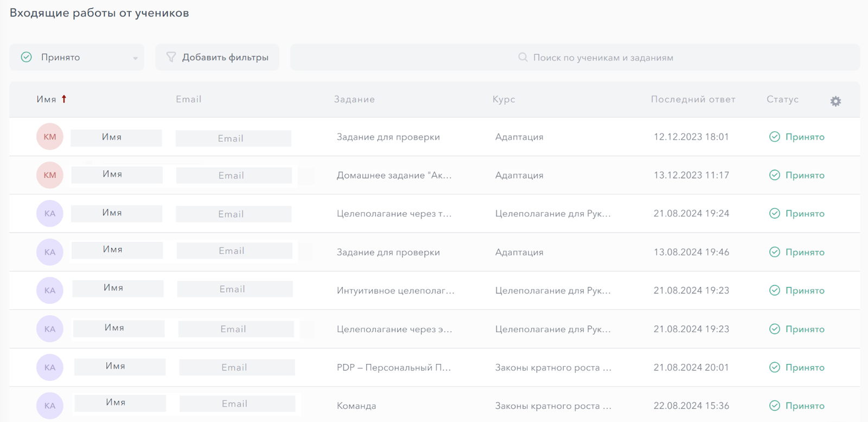Open the table settings gear icon

click(x=835, y=101)
